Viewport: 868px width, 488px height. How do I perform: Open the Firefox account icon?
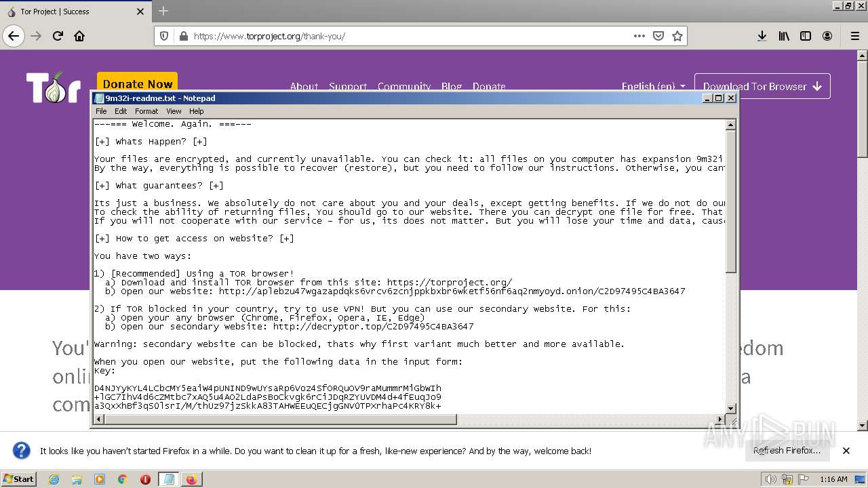[827, 36]
